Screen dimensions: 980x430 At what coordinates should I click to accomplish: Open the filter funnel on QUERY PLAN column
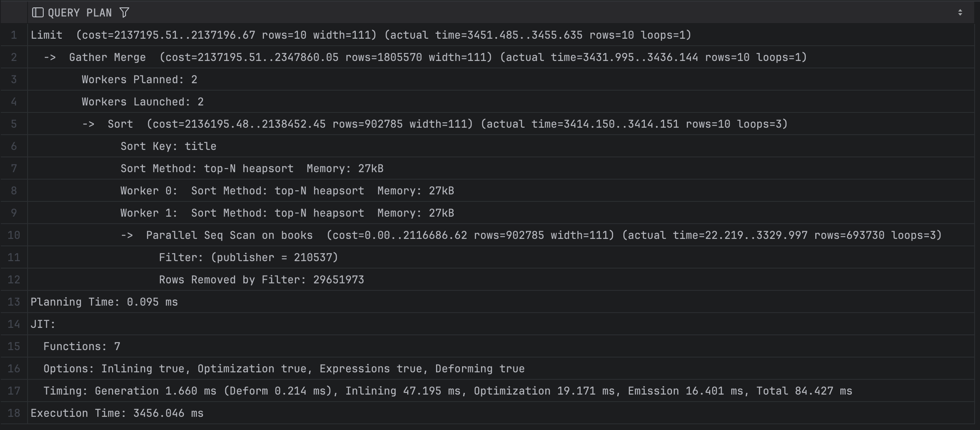click(124, 13)
